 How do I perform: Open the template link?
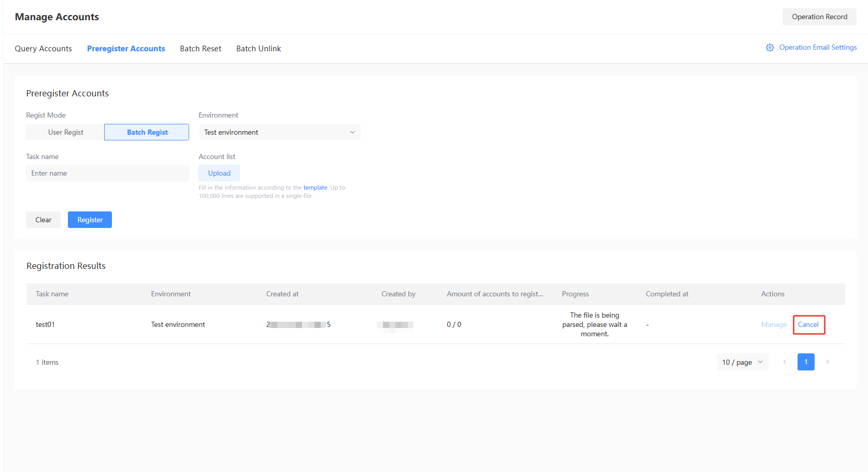pyautogui.click(x=315, y=188)
